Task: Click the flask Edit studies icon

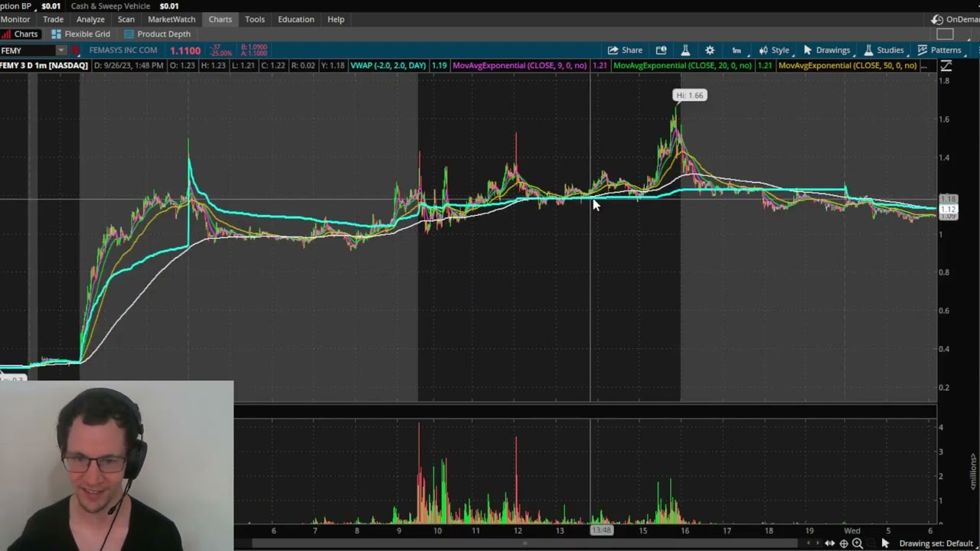Action: coord(685,51)
